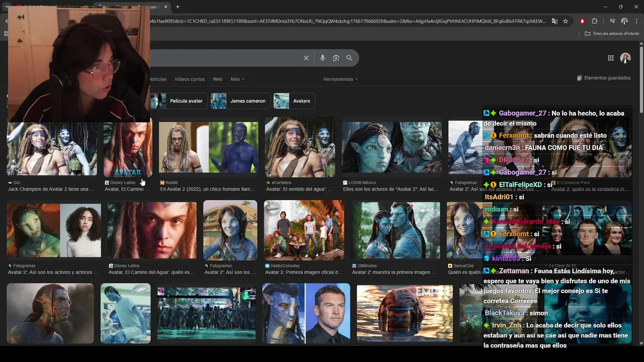Open the HobbyConsolas 'Primera imagen oficial' result
The width and height of the screenshot is (644, 362).
point(304,230)
